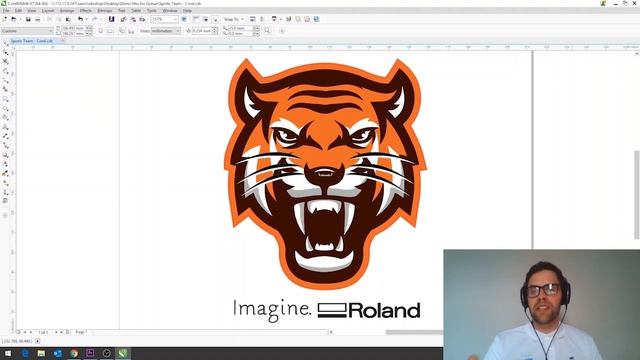Screen dimensions: 640x360
Task: Click the Import icon
Action: click(123, 19)
